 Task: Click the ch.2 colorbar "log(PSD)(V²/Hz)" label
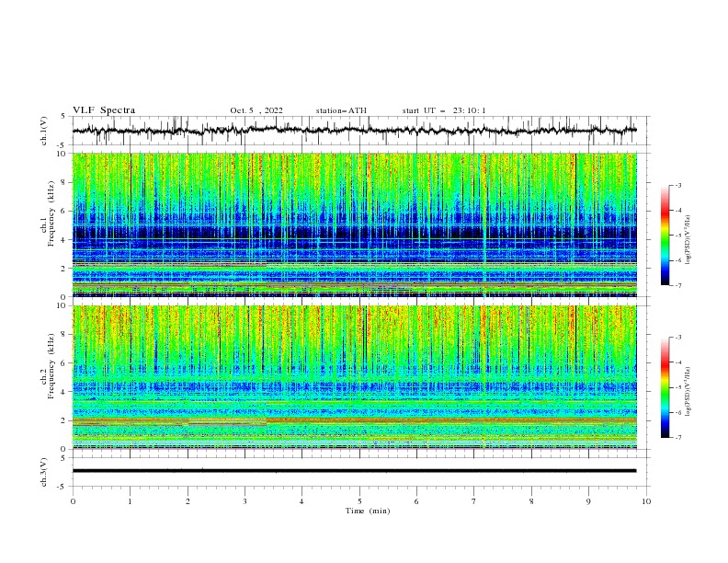coord(688,392)
